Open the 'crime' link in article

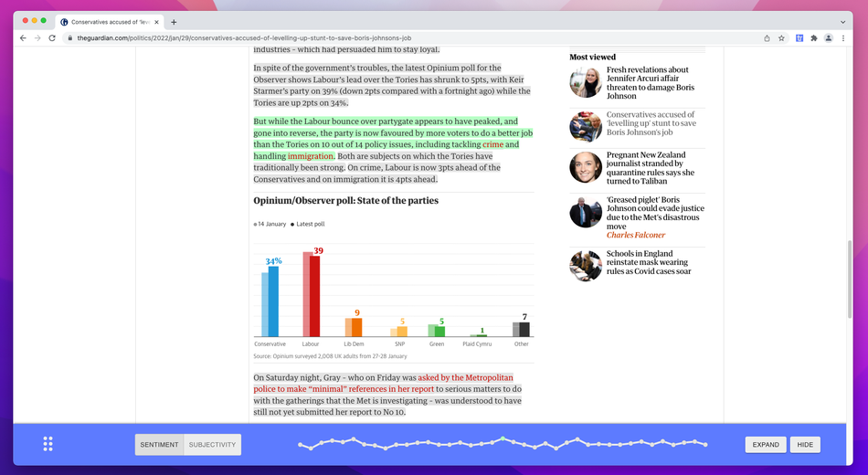[492, 144]
